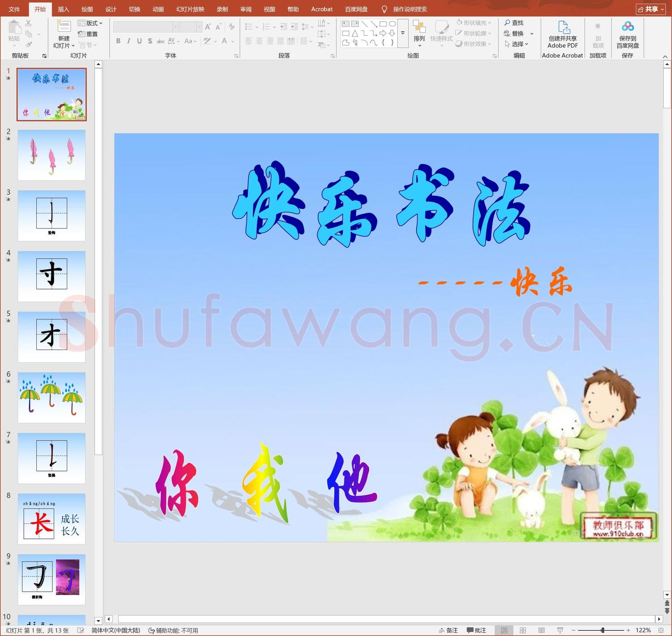Click the font color A button
This screenshot has height=636, width=672.
224,41
